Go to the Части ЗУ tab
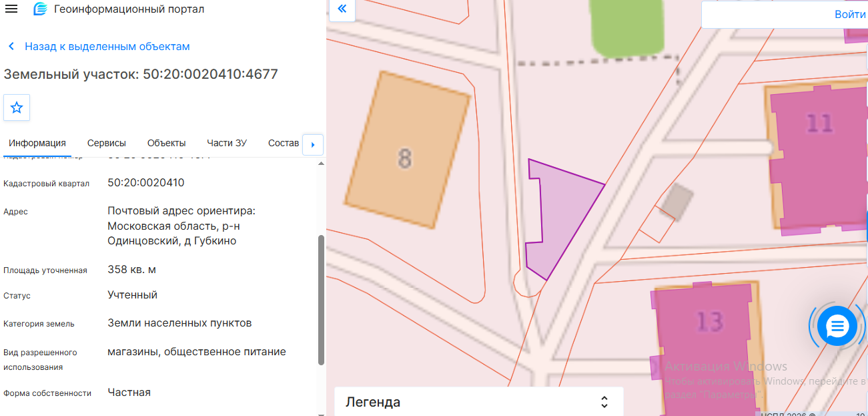 tap(227, 143)
